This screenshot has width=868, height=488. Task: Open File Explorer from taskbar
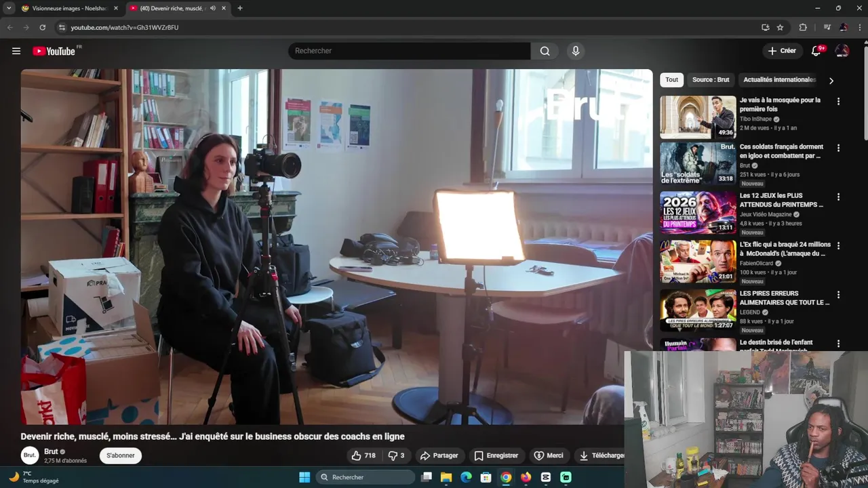446,477
